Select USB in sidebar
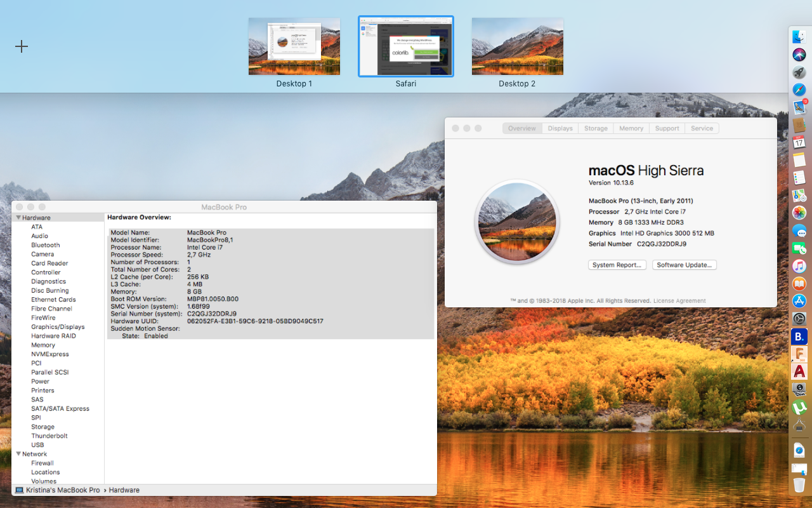Image resolution: width=812 pixels, height=508 pixels. (x=37, y=445)
